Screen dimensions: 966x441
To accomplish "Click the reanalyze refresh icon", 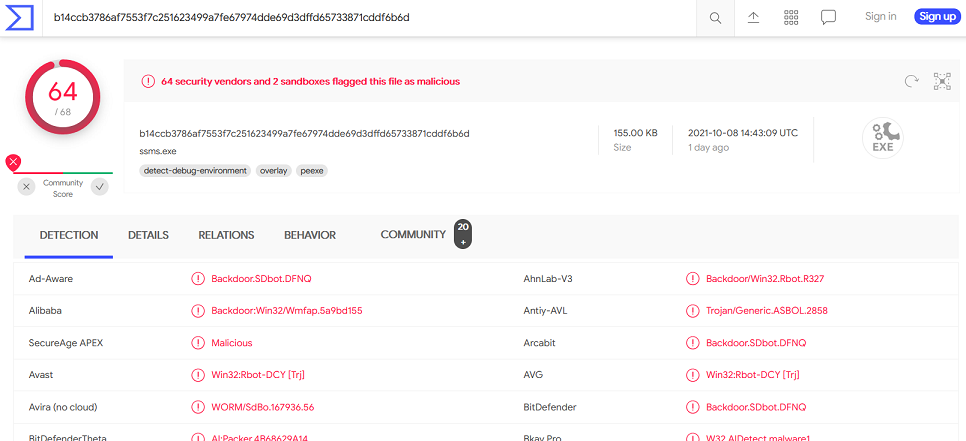I will tap(911, 81).
